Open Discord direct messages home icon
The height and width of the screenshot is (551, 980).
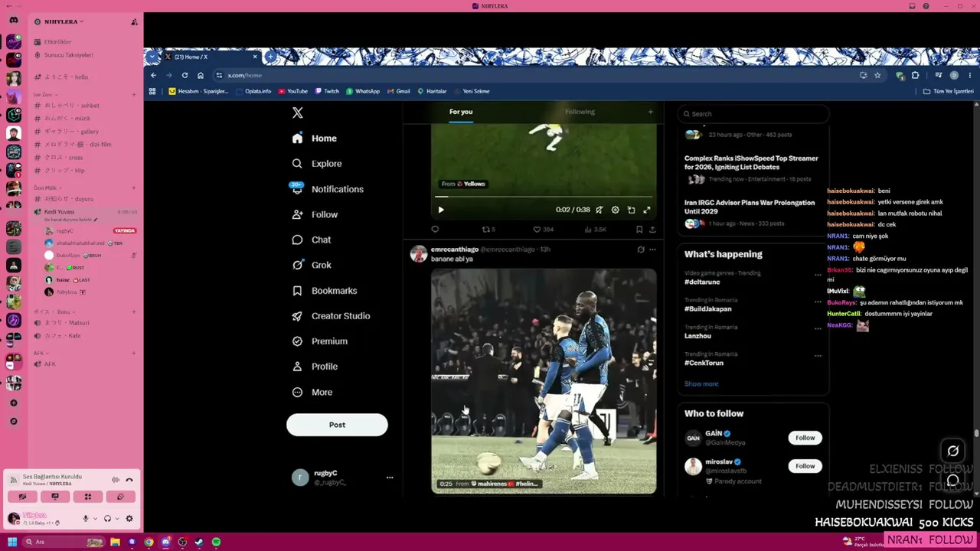pyautogui.click(x=13, y=21)
